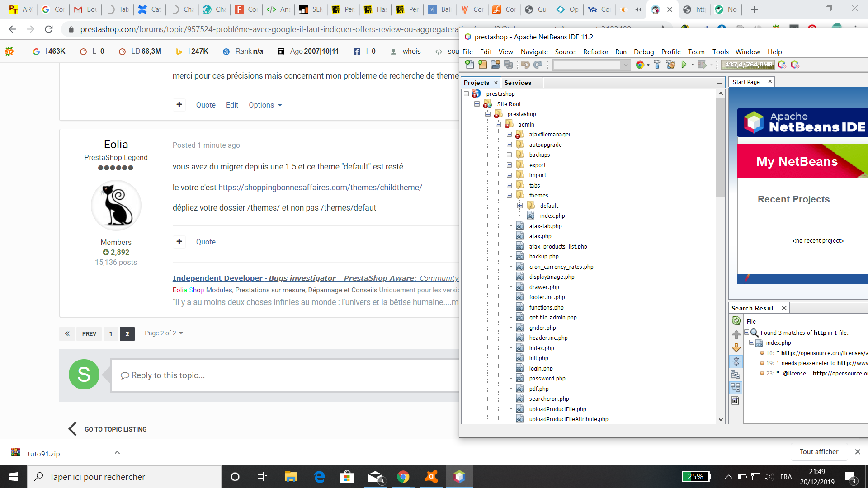
Task: Click the Open Project toolbar icon
Action: (495, 65)
